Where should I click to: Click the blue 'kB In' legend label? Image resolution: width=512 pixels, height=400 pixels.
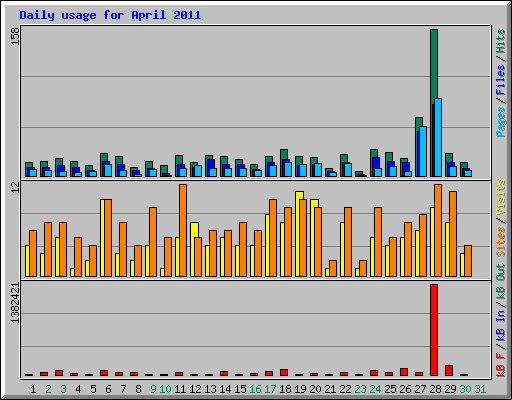[501, 325]
